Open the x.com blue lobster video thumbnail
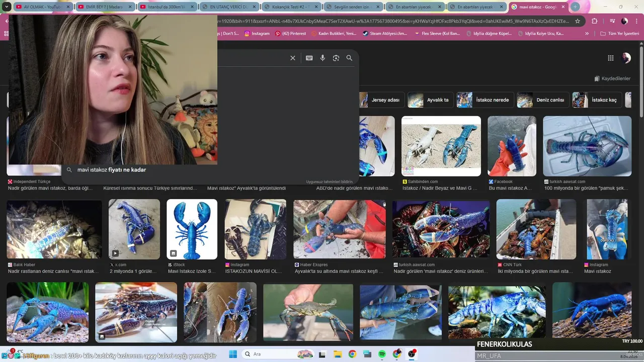644x362 pixels. (134, 229)
